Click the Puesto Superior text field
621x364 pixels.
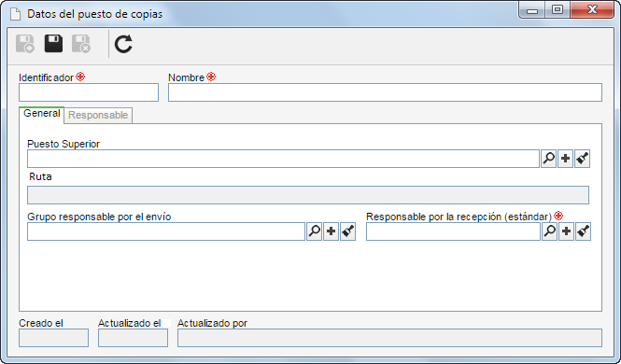coord(283,159)
